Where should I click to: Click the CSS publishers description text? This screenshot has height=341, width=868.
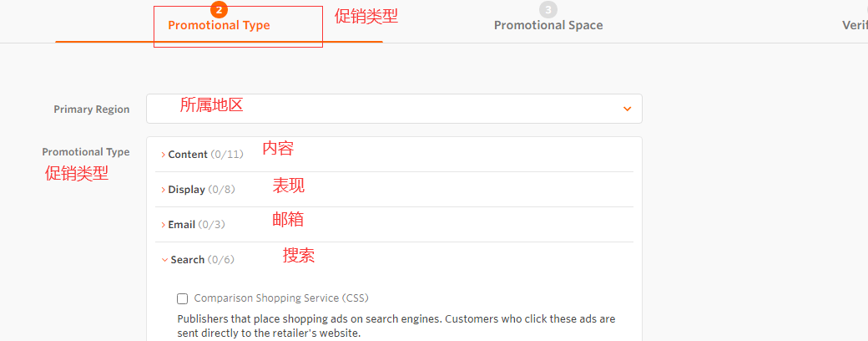point(396,326)
